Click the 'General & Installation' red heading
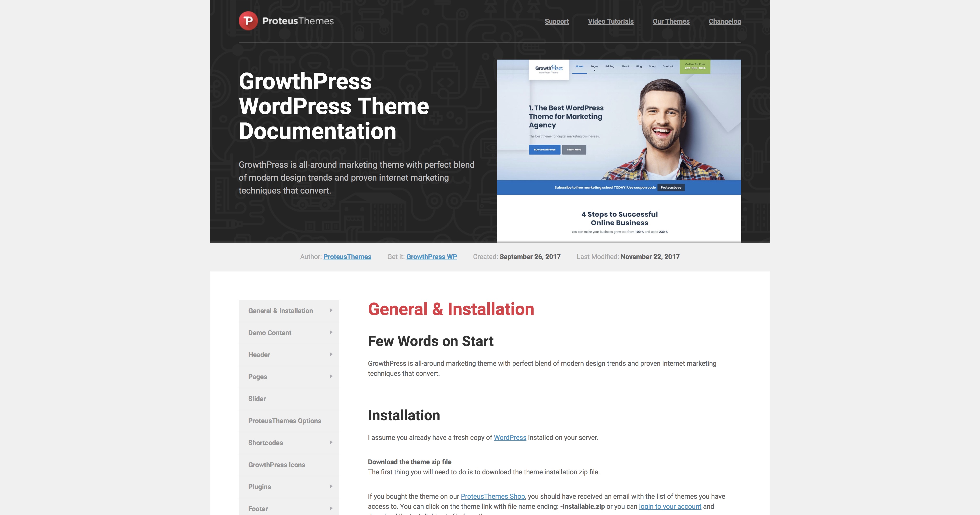Screen dimensions: 980x515 (x=451, y=309)
